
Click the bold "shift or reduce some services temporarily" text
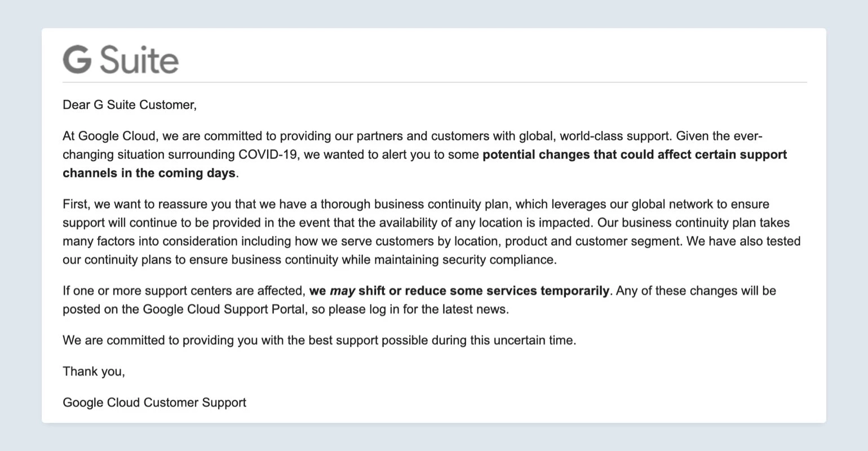coord(484,291)
